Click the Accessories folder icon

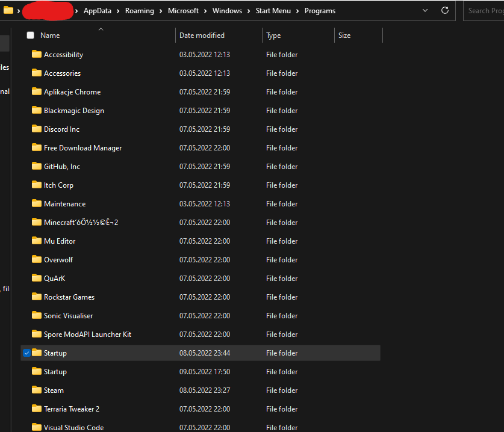coord(37,73)
